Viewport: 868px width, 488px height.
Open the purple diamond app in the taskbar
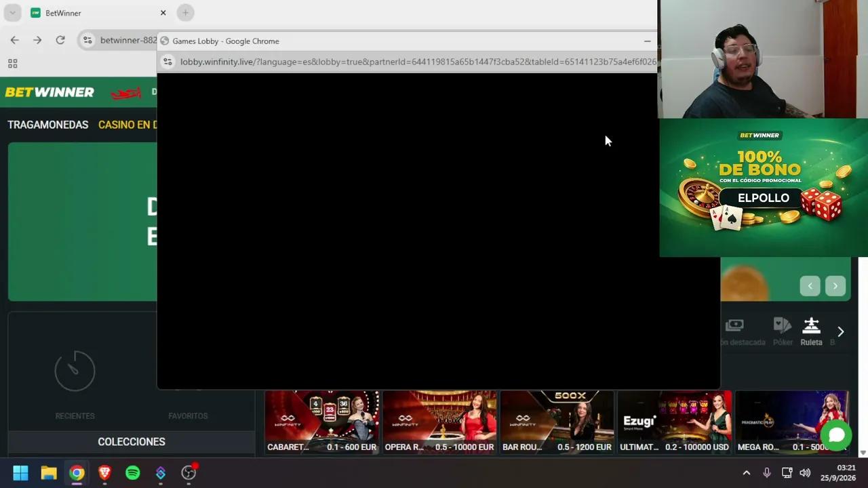[161, 473]
